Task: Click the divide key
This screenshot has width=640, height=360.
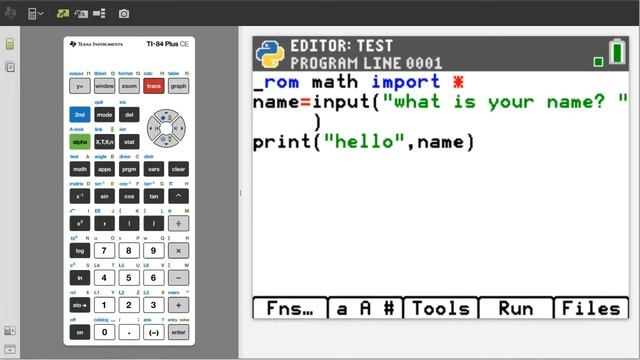Action: (x=178, y=223)
